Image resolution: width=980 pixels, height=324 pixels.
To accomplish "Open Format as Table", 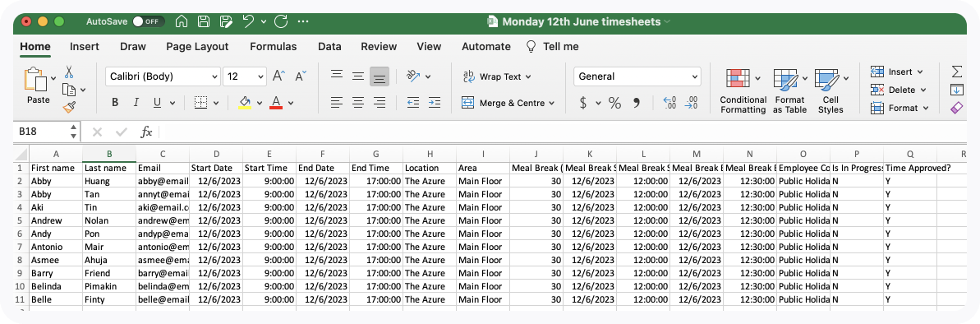I will (x=789, y=91).
